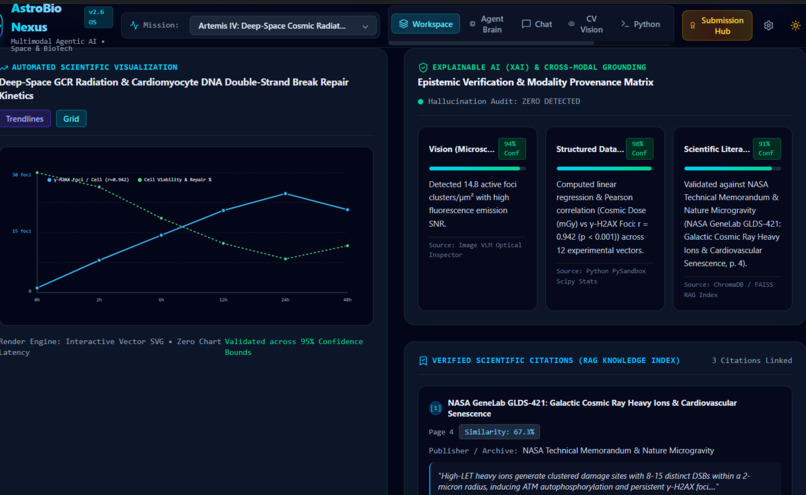Click the trend arrow icon beside Automated Scientific Visualization

click(x=4, y=67)
